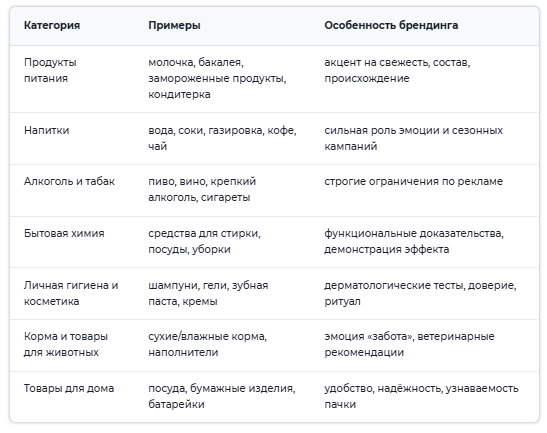Click the вода, соки, газировка examples cell
Image resolution: width=547 pixels, height=433 pixels.
point(222,138)
